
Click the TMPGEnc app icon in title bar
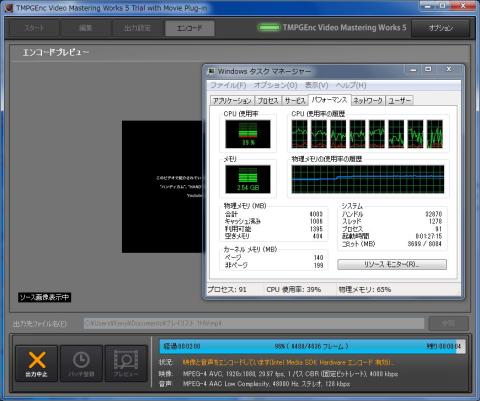[x=9, y=8]
